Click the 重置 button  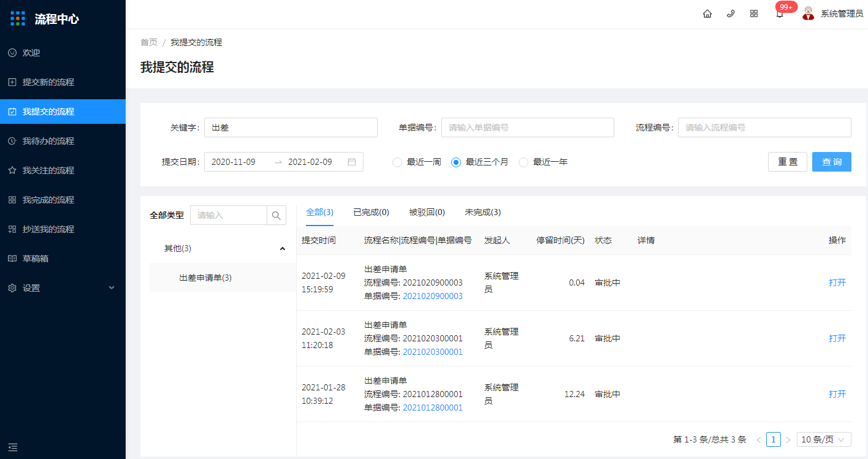point(788,162)
